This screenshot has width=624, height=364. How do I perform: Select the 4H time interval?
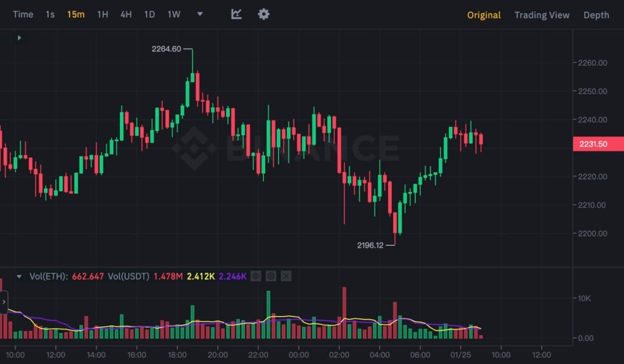[x=126, y=14]
